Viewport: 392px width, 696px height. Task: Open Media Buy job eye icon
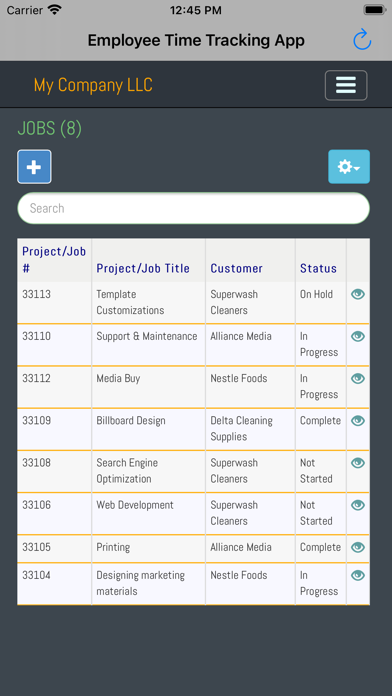(x=358, y=379)
